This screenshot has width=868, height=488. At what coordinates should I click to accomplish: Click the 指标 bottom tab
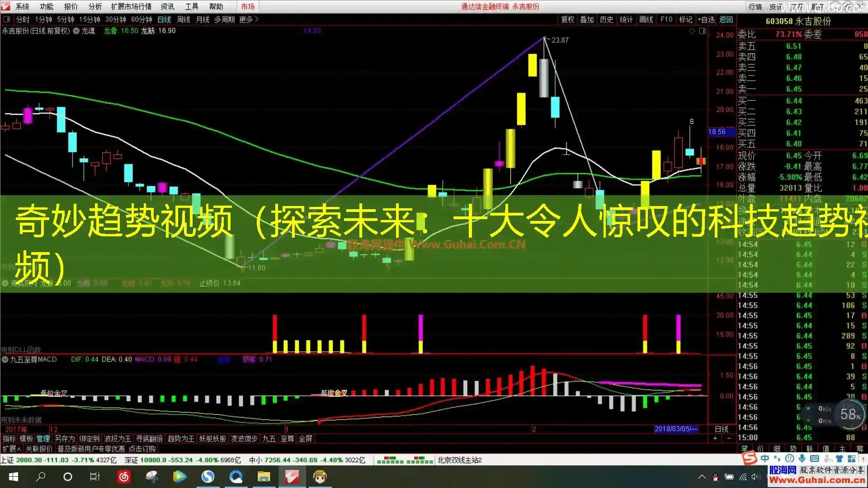coord(9,439)
